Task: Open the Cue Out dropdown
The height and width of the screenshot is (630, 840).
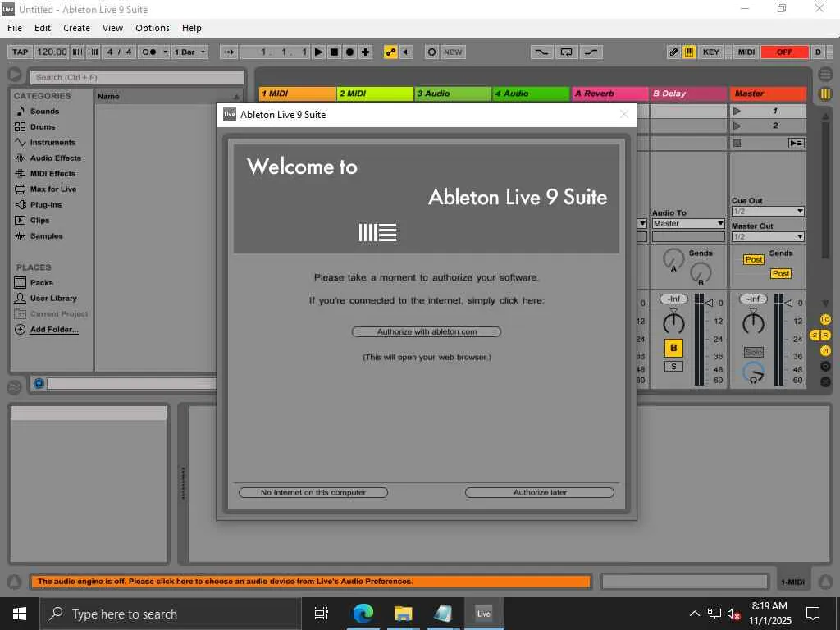Action: (768, 211)
